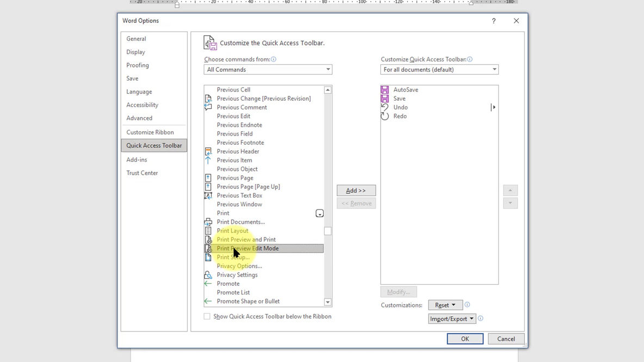Click the Print Preview and Print icon
The height and width of the screenshot is (362, 644).
click(x=208, y=240)
